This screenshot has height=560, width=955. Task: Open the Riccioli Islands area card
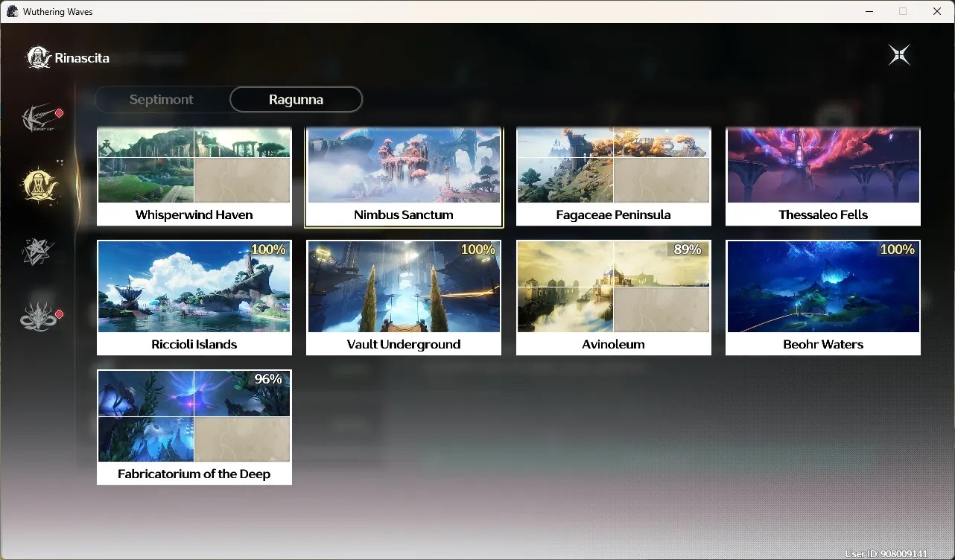pyautogui.click(x=194, y=298)
